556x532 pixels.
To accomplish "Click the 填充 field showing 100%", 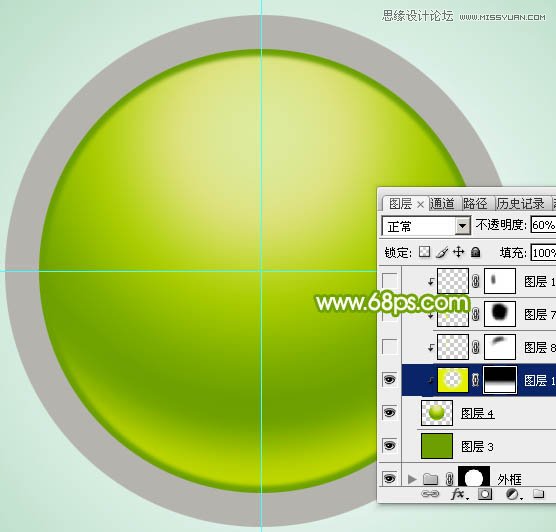I will click(544, 253).
